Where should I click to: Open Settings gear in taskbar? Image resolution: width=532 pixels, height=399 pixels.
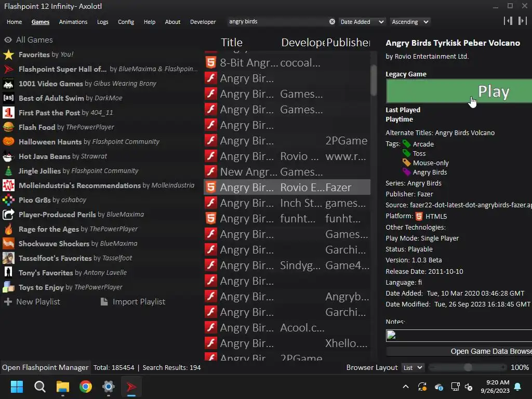click(x=109, y=387)
